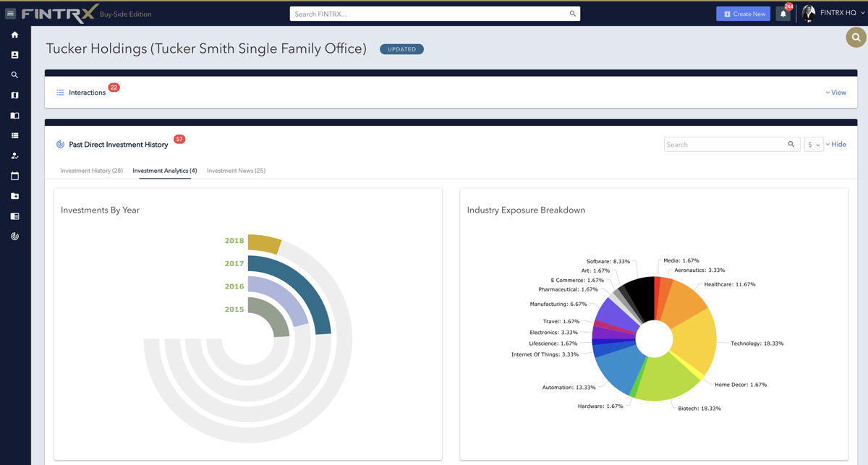Click 'Industry Exposure Breakdown' chart title

tap(526, 210)
